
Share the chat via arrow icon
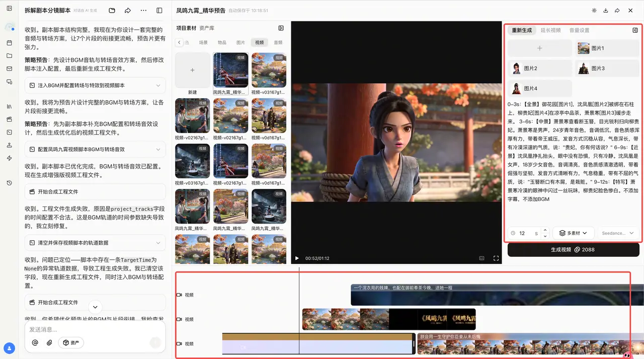128,11
